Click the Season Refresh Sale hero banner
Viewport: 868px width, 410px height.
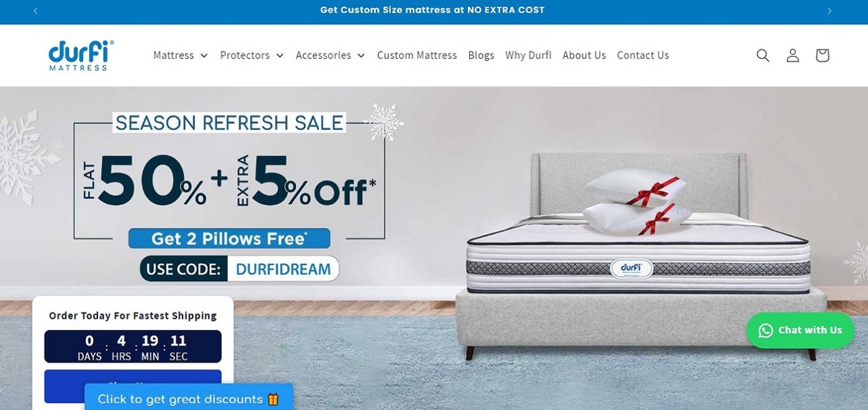point(434,248)
